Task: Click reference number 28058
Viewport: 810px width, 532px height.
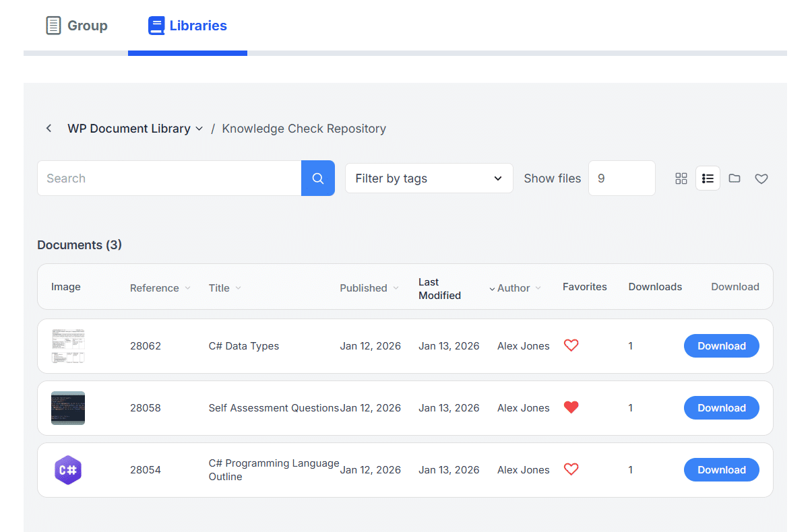Action: click(x=146, y=408)
